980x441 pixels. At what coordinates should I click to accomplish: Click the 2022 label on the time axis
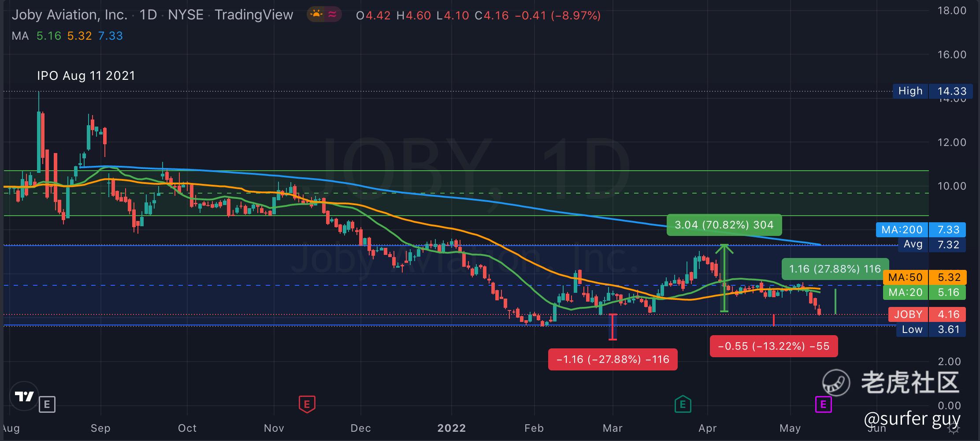(x=452, y=428)
